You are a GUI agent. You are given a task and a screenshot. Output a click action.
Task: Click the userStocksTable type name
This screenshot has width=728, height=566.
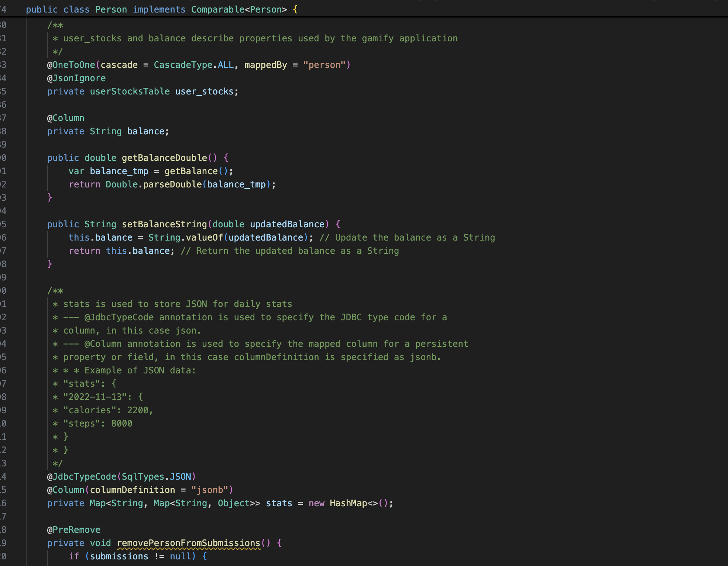[x=130, y=92]
